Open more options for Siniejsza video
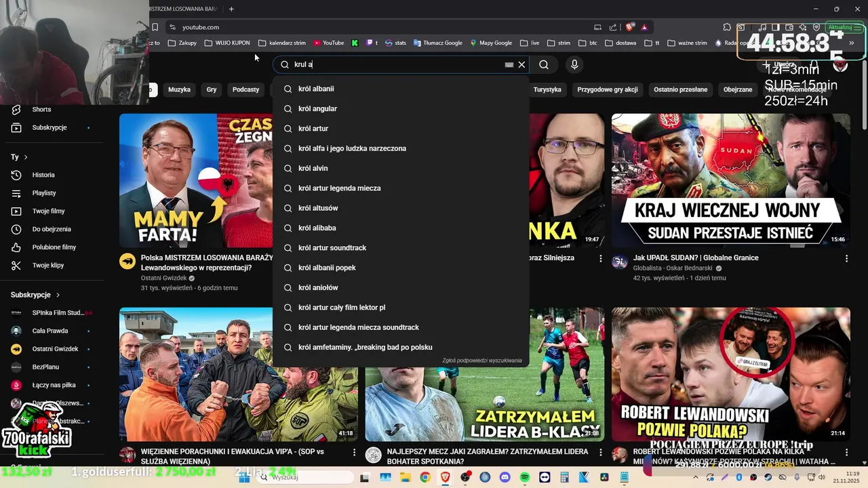Image resolution: width=868 pixels, height=488 pixels. coord(600,258)
